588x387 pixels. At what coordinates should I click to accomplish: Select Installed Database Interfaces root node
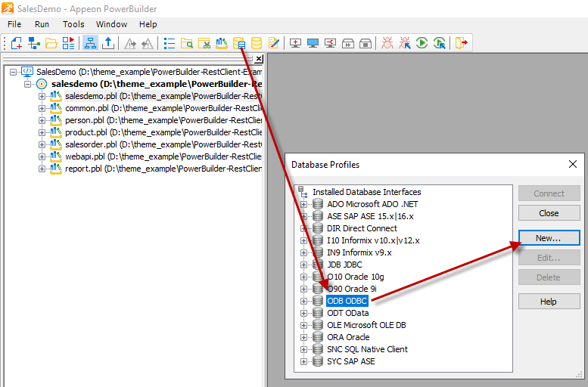coord(367,192)
